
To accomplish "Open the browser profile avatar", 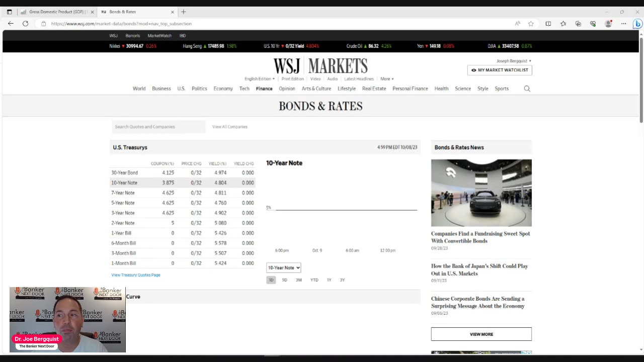I will [608, 24].
